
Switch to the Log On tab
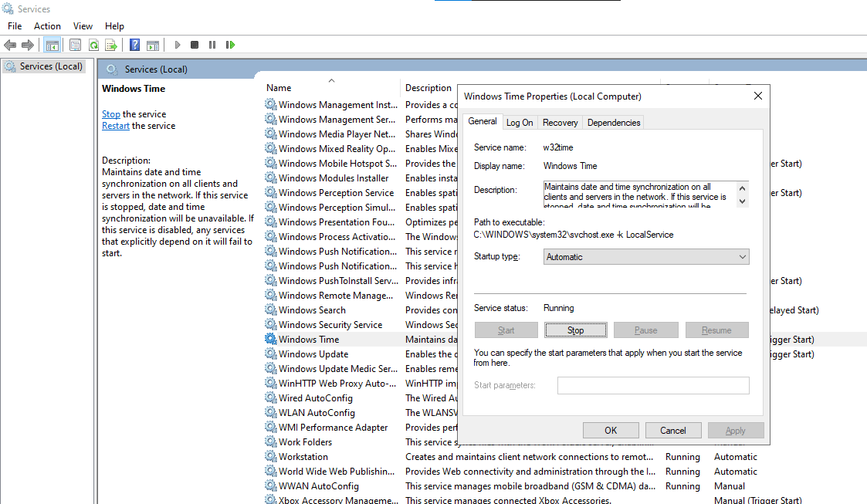[519, 123]
